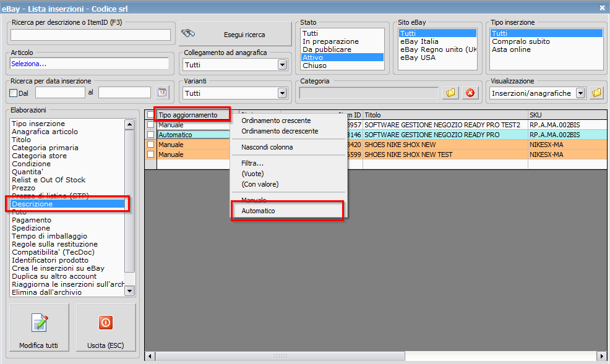Screen dimensions: 610x364
Task: Select eBay Italia site
Action: click(437, 41)
